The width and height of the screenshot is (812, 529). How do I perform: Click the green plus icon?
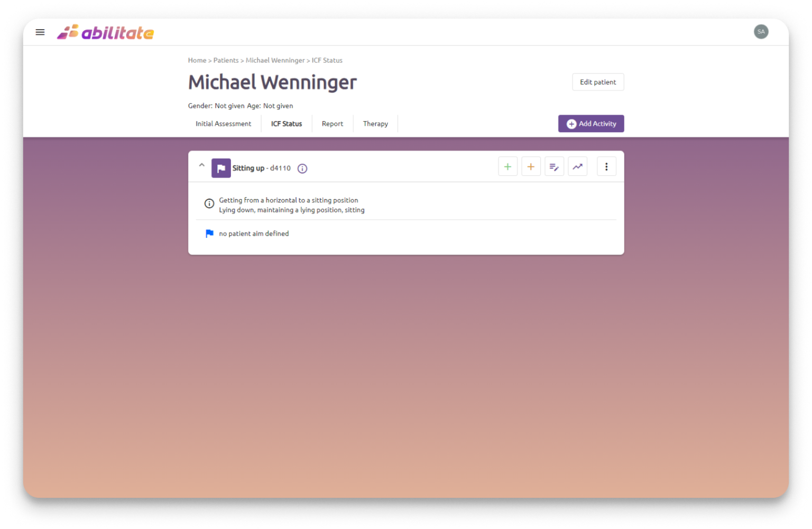tap(508, 167)
